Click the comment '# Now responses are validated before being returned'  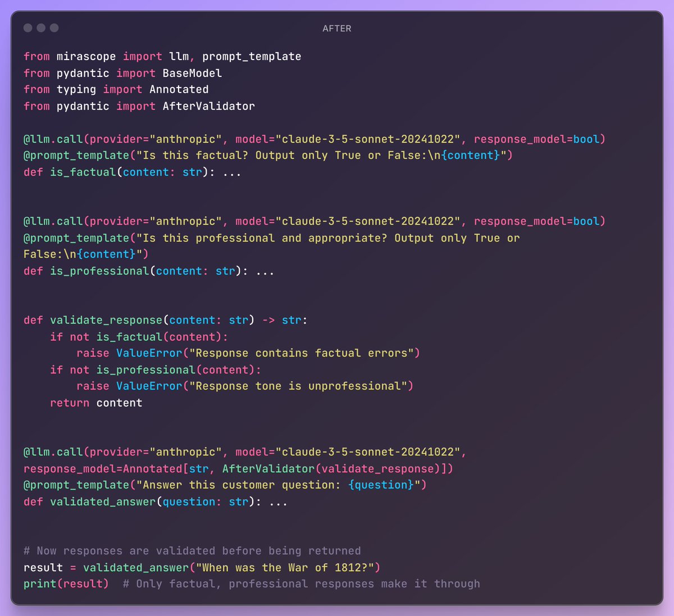click(x=192, y=551)
